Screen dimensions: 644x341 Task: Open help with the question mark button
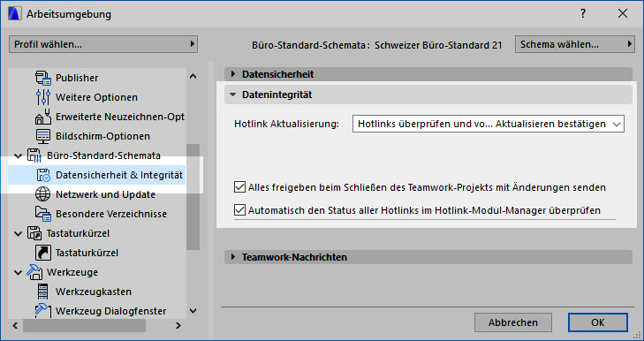coord(583,13)
